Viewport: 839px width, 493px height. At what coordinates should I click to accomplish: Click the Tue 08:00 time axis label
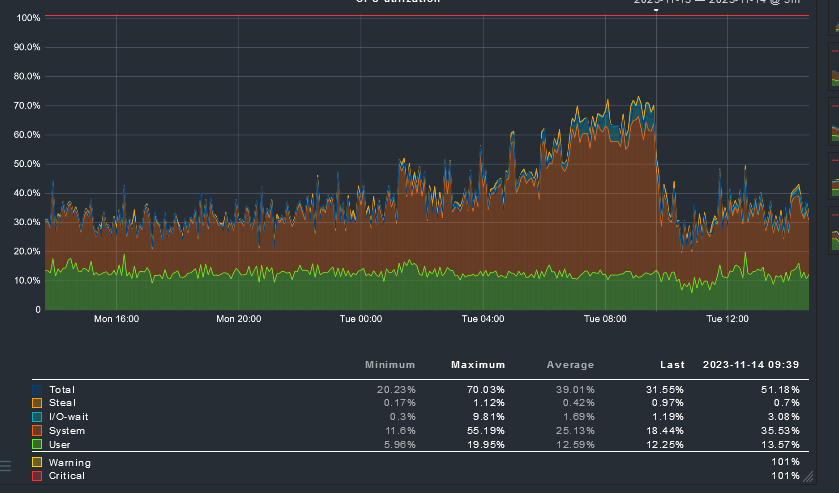pyautogui.click(x=606, y=319)
